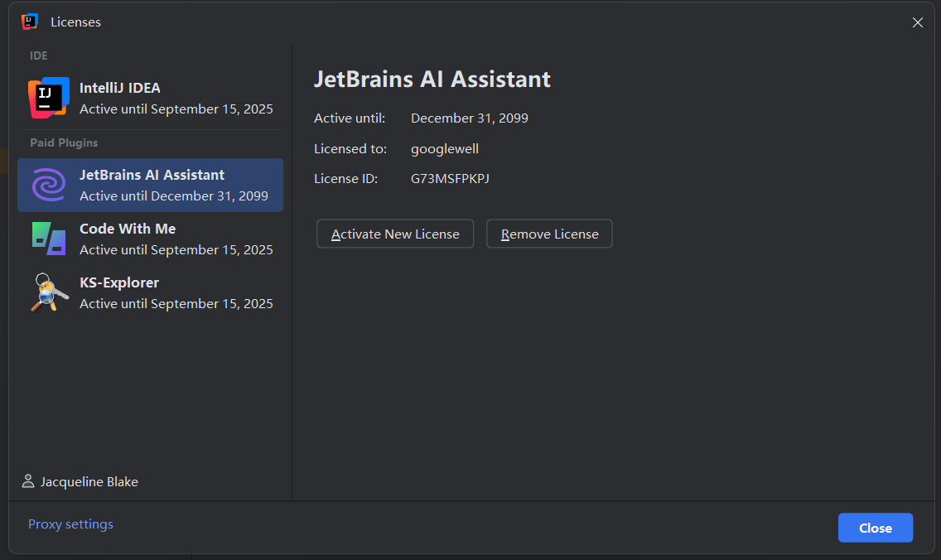Select the IntelliJ IDEA license entry
Screen dimensions: 941x560
coord(150,98)
